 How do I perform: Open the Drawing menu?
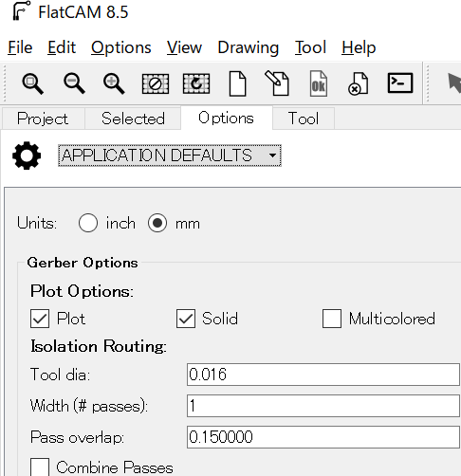(x=249, y=47)
